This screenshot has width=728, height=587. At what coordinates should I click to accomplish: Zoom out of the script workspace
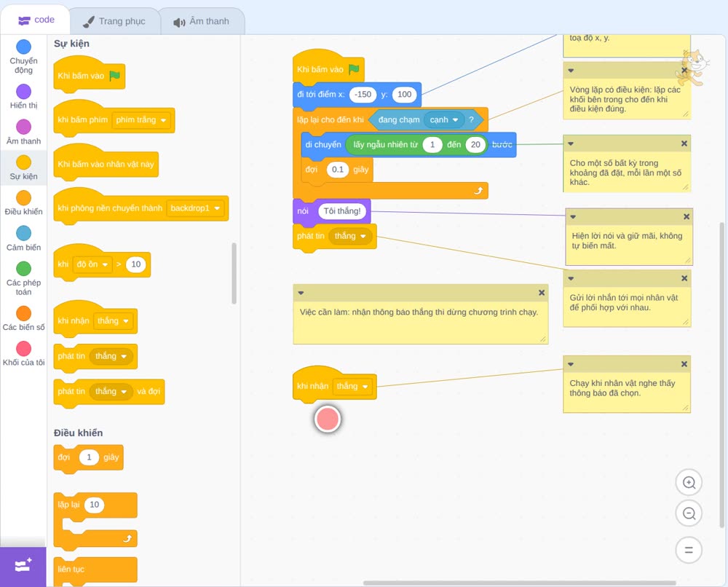click(689, 513)
